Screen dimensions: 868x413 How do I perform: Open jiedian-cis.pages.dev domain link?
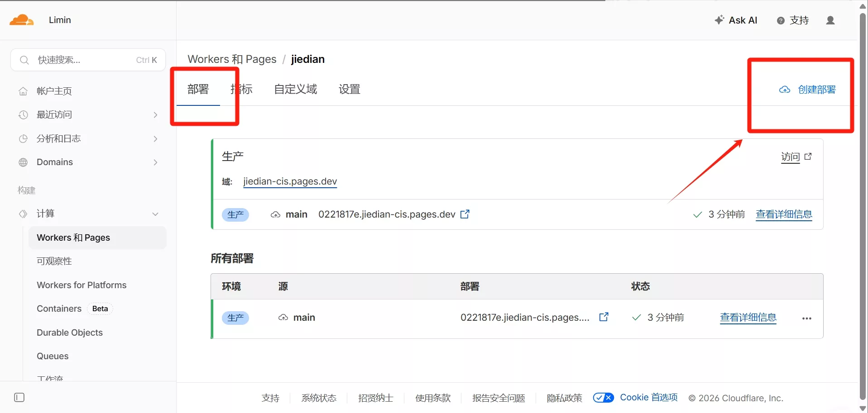(x=290, y=181)
